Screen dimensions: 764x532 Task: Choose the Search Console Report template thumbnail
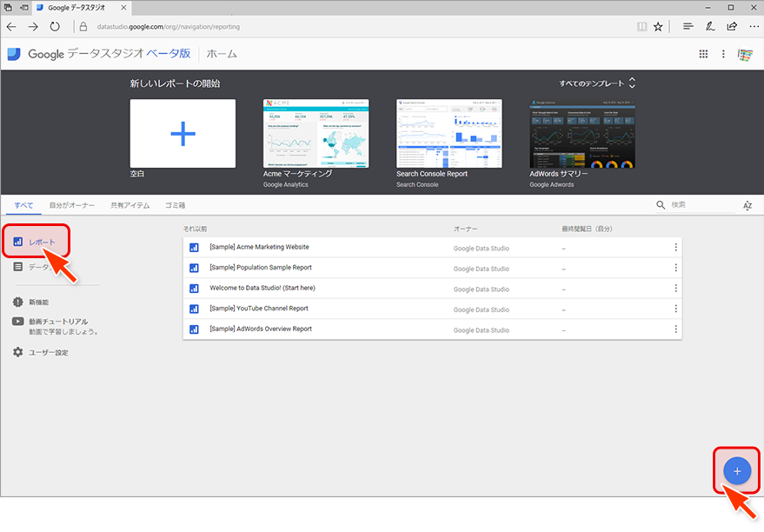pos(448,134)
